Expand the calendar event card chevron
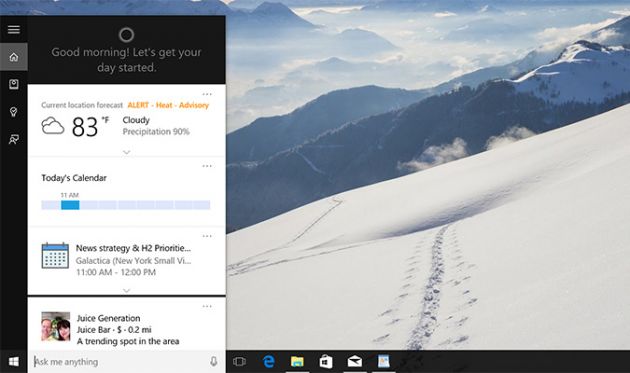Image resolution: width=630 pixels, height=373 pixels. coord(127,290)
